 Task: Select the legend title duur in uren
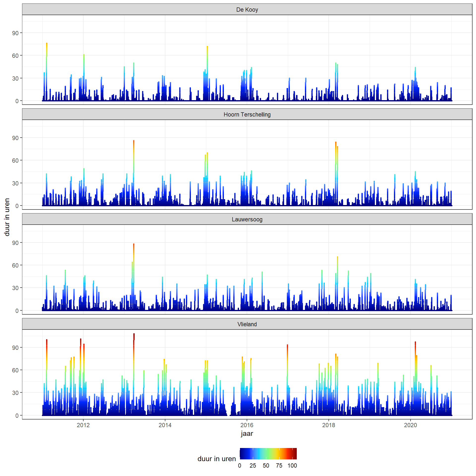[x=216, y=459]
